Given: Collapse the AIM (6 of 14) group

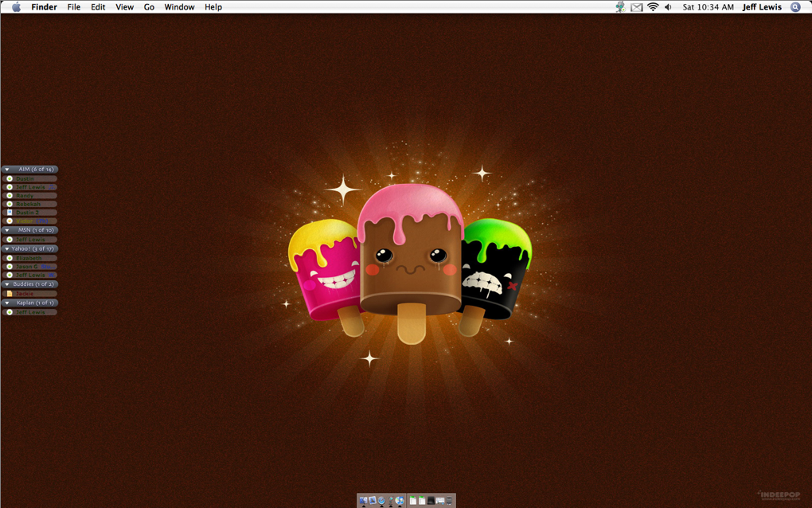Looking at the screenshot, I should pos(6,170).
